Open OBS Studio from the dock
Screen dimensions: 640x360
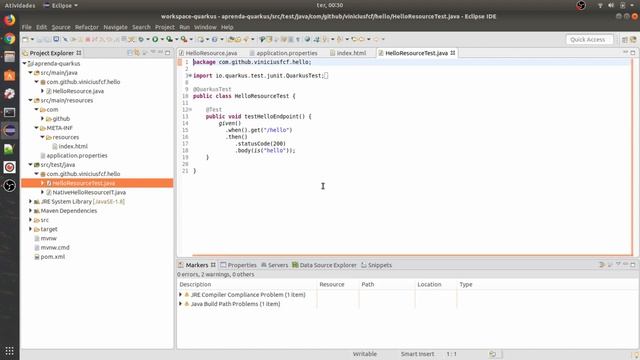click(x=9, y=186)
